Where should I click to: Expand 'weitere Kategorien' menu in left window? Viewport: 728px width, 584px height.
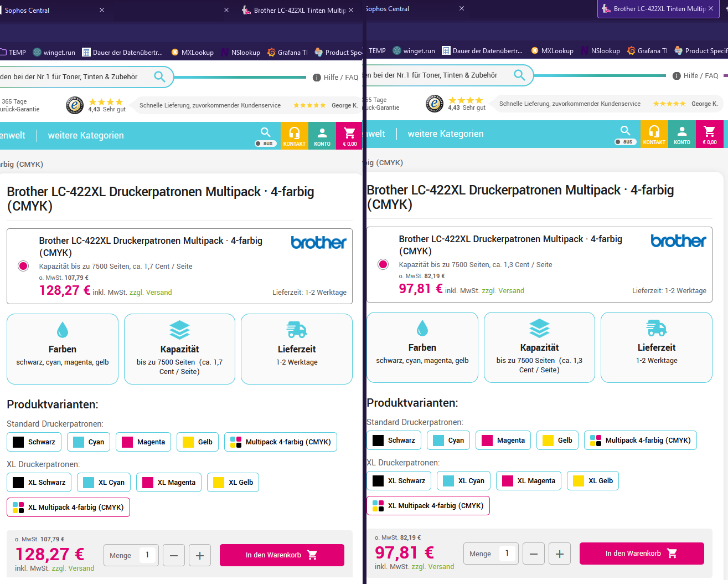(x=86, y=136)
